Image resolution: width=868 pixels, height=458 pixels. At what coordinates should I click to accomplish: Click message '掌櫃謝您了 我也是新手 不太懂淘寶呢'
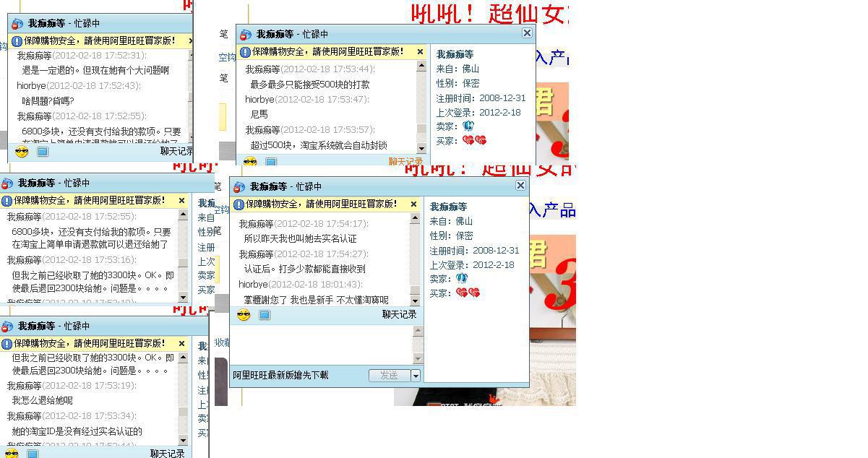point(316,300)
